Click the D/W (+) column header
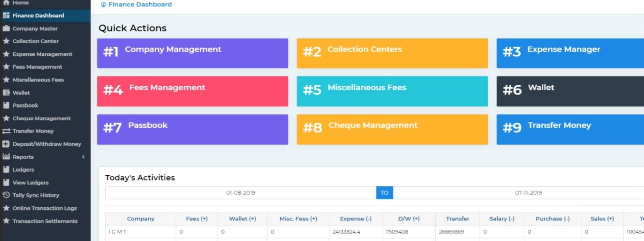644x241 pixels. tap(409, 219)
